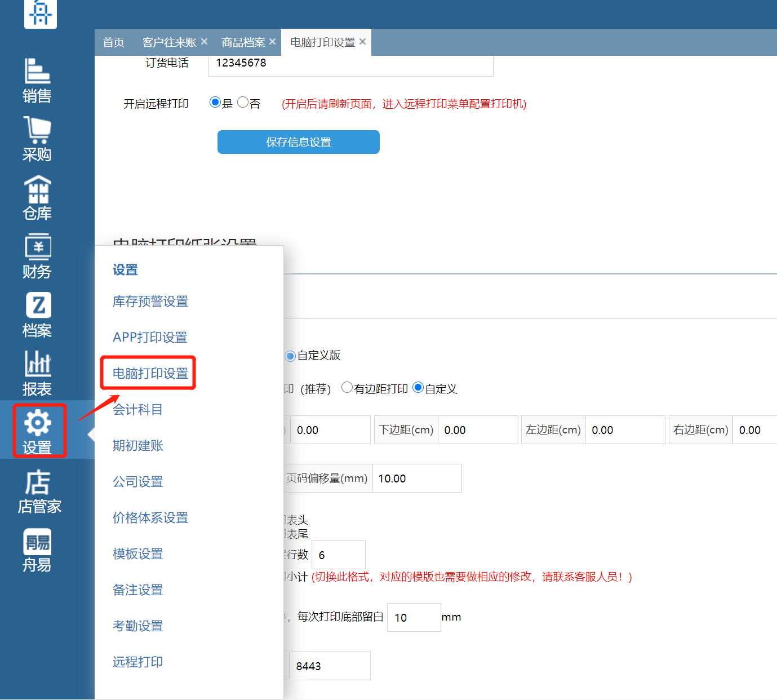Click the red remote print hint text
This screenshot has height=700, width=777.
(404, 104)
